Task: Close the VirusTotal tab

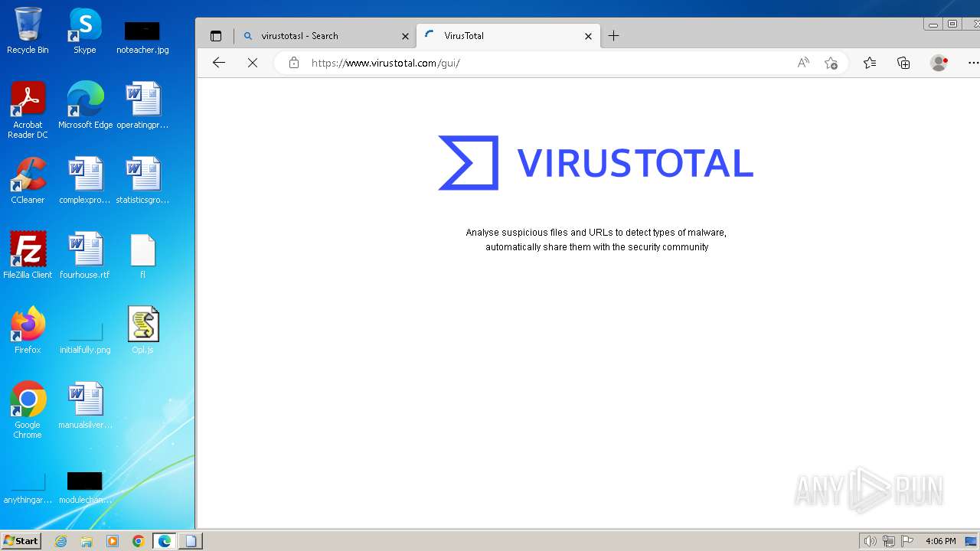Action: coord(588,36)
